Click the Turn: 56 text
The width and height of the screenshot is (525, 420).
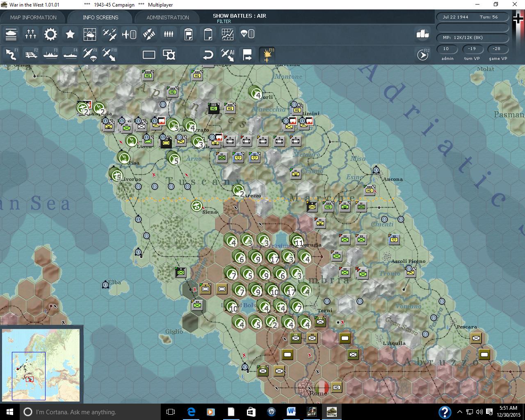[488, 17]
